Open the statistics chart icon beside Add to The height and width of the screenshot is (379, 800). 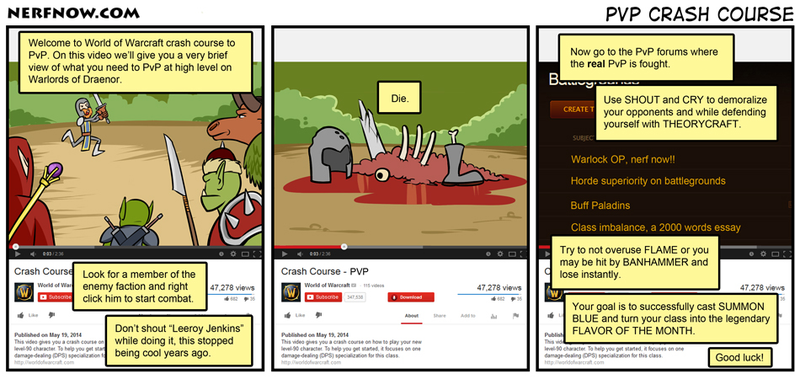[x=494, y=316]
